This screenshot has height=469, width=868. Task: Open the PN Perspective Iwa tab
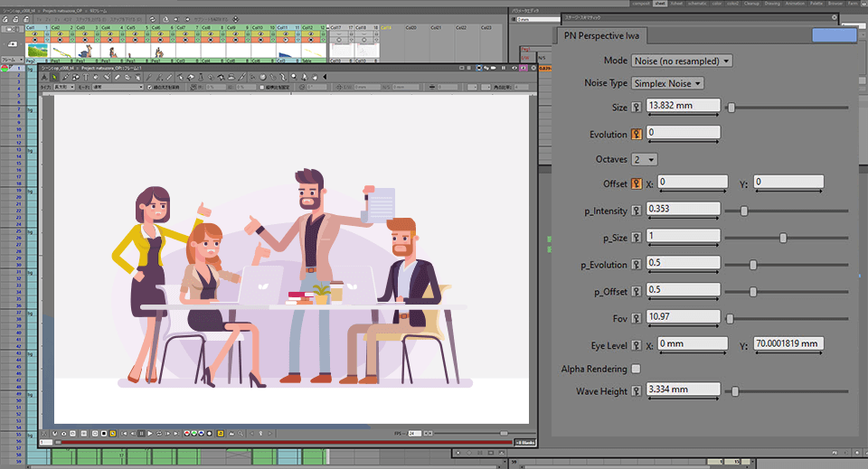pos(601,36)
